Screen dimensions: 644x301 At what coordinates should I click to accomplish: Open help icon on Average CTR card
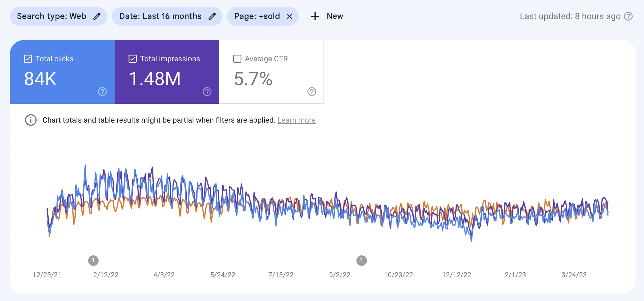coord(312,92)
